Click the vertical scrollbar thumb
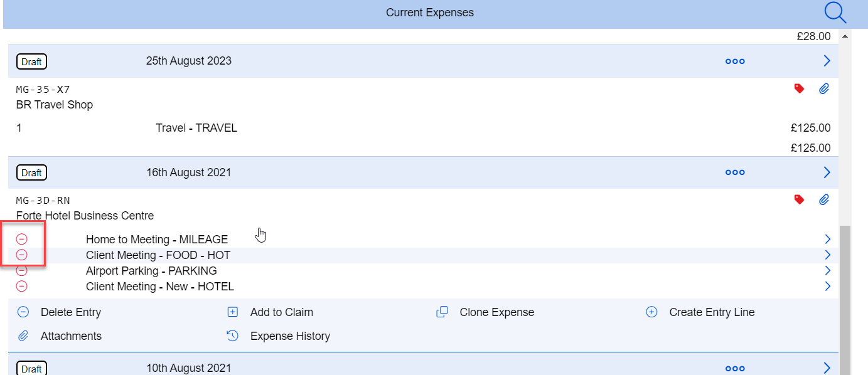 (845, 300)
